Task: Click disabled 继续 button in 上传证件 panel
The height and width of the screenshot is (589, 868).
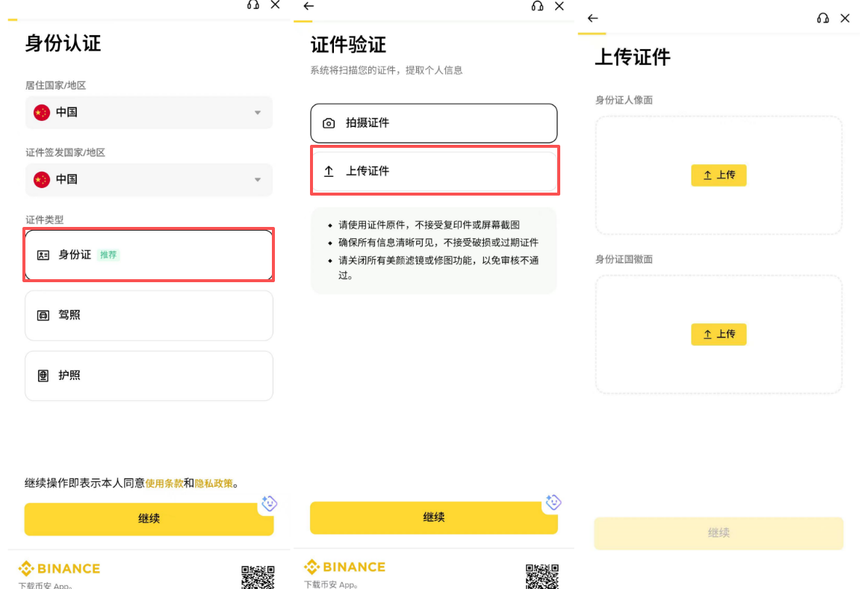Action: tap(719, 533)
